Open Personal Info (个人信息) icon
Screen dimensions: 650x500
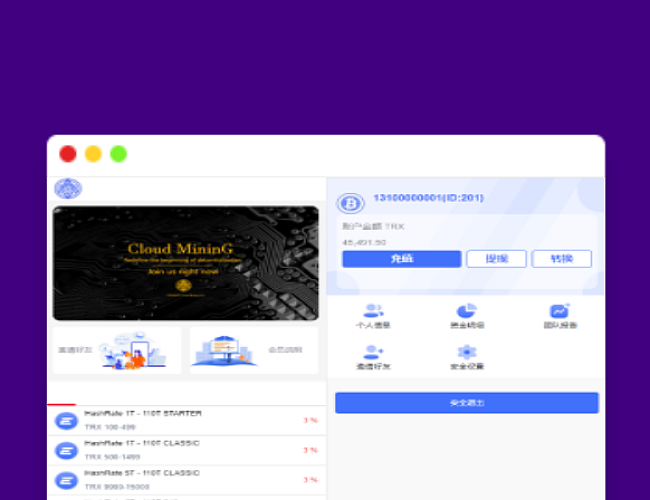coord(373,312)
